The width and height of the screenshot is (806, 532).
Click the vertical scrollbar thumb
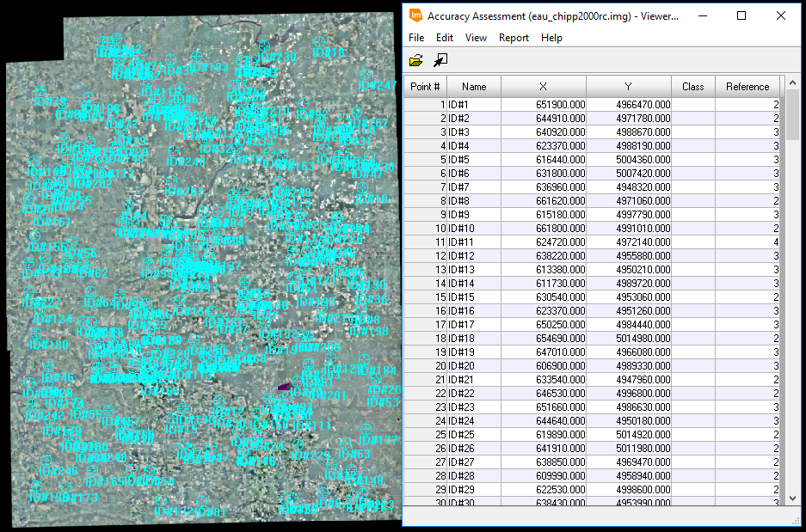792,114
